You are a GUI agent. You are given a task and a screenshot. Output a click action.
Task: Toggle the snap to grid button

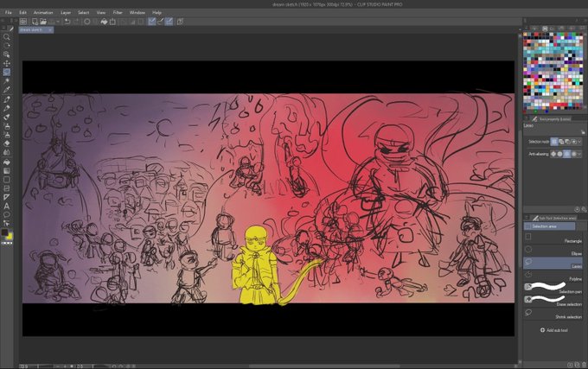(169, 22)
